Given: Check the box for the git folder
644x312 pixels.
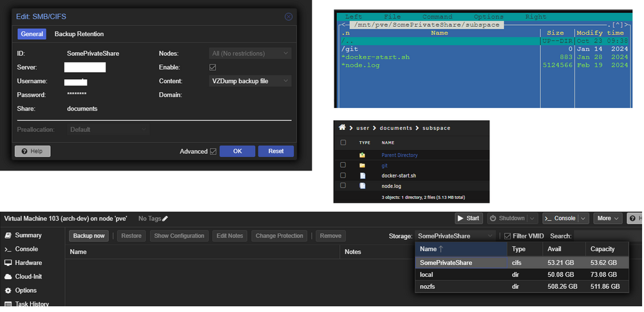Looking at the screenshot, I should pos(343,165).
